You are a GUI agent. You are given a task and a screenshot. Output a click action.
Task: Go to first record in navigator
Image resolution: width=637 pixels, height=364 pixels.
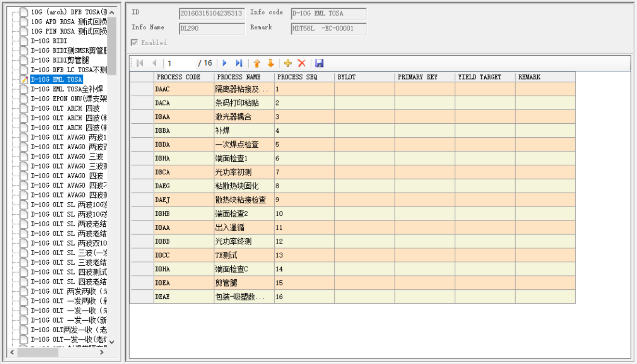140,63
